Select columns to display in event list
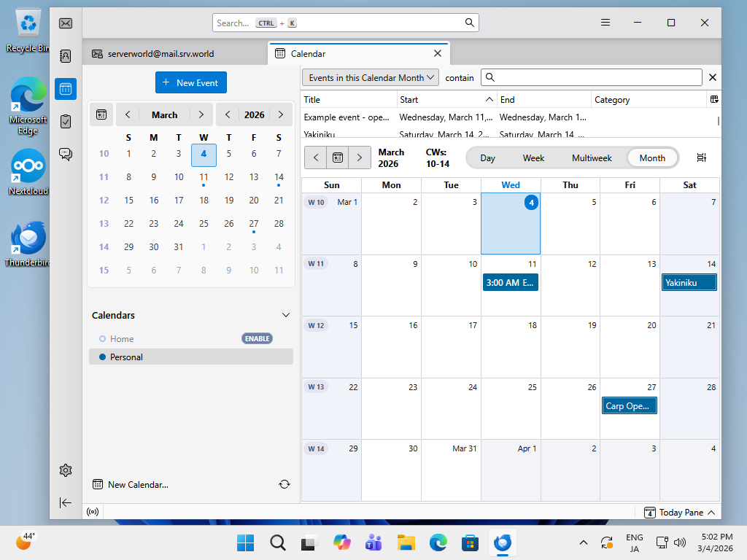 (x=714, y=99)
